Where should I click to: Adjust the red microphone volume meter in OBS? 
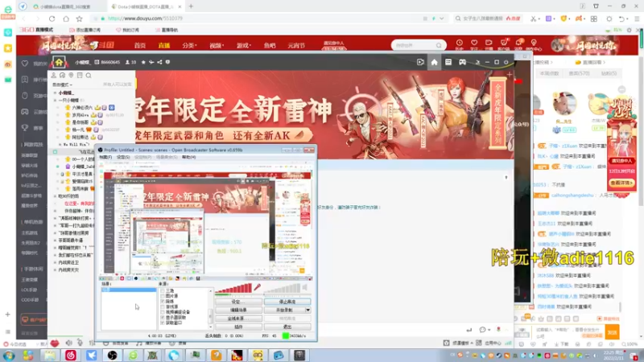(233, 289)
